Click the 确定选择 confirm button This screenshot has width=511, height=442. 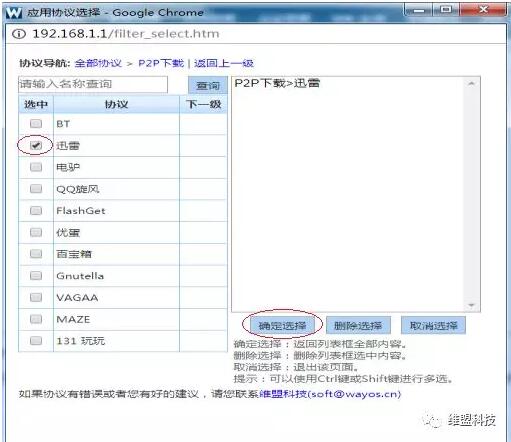[282, 325]
